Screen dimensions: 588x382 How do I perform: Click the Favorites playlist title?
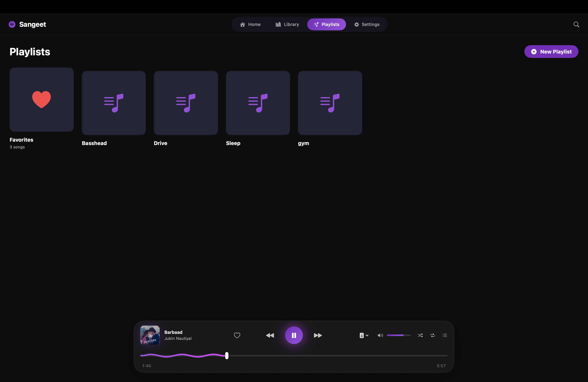click(x=21, y=140)
